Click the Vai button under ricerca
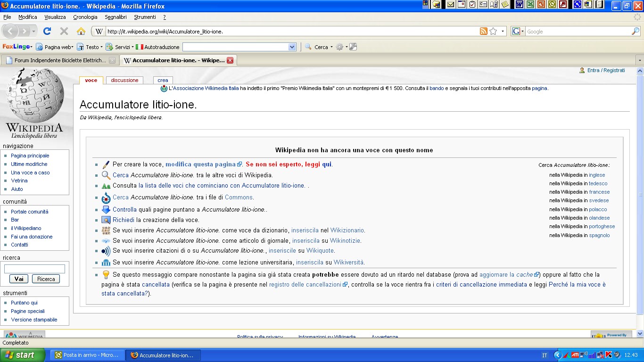644x362 pixels. tap(19, 279)
